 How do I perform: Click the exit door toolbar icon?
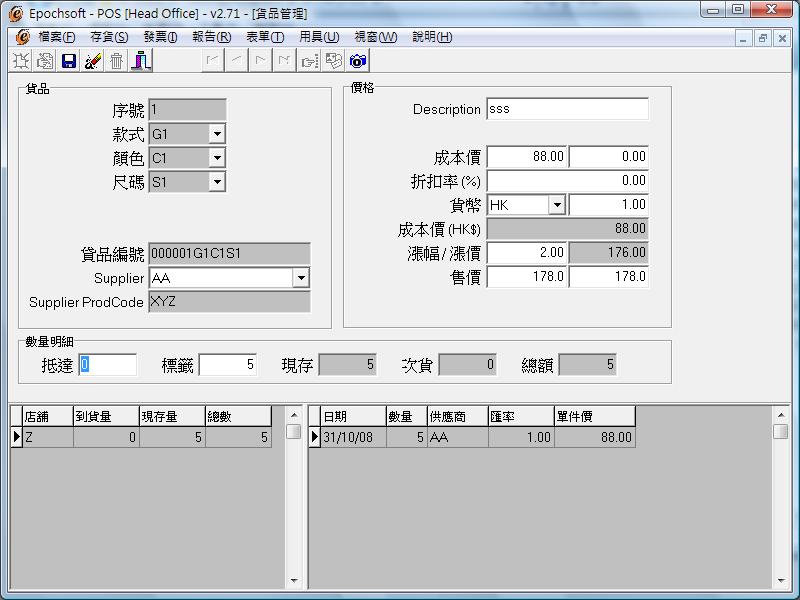(141, 61)
